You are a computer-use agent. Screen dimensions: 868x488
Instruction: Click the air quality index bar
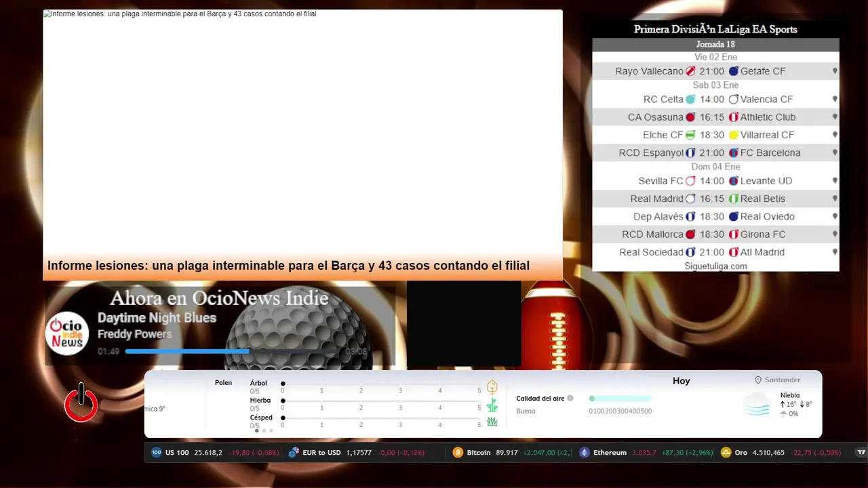[620, 399]
